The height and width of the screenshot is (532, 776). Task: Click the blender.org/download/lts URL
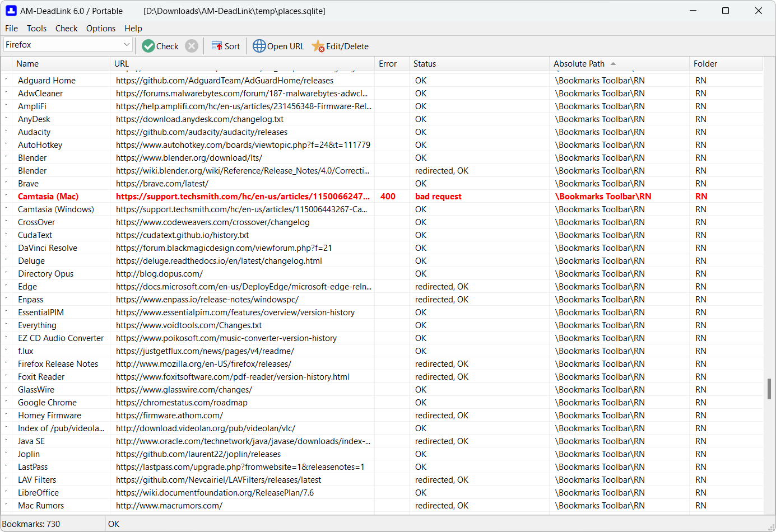click(x=189, y=158)
